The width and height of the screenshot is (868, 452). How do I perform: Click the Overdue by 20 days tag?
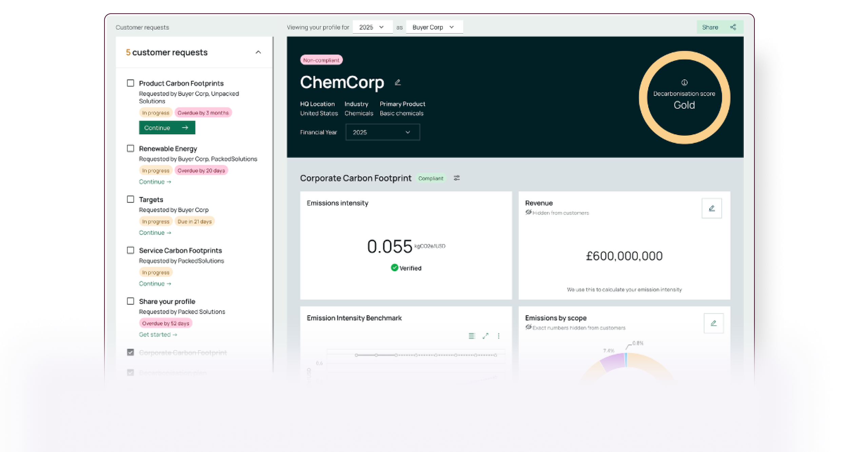point(201,170)
